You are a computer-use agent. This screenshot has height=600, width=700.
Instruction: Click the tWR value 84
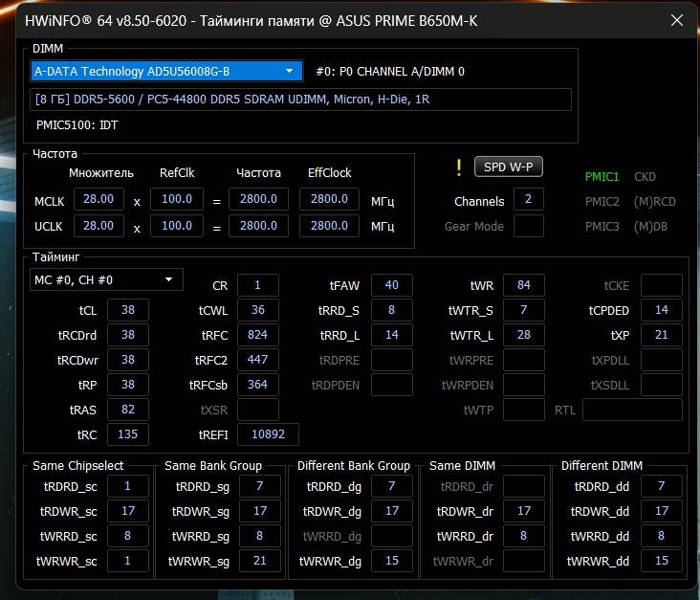pyautogui.click(x=524, y=285)
